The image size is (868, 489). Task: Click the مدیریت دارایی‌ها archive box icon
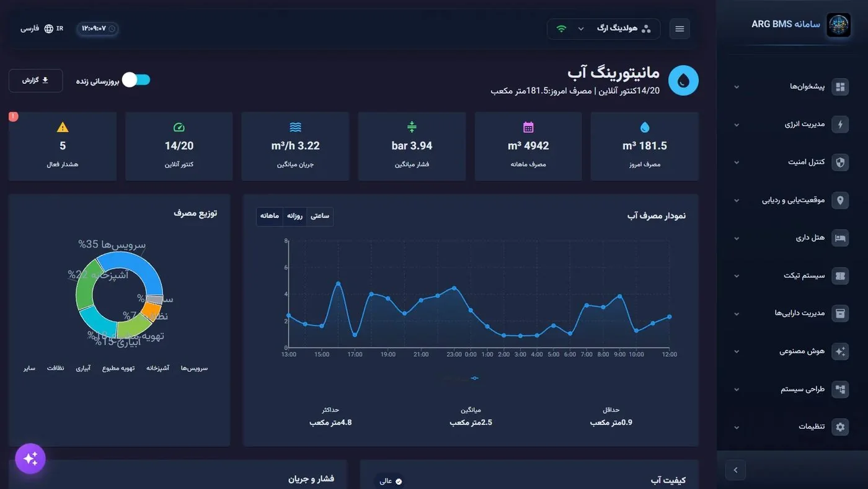pos(840,313)
